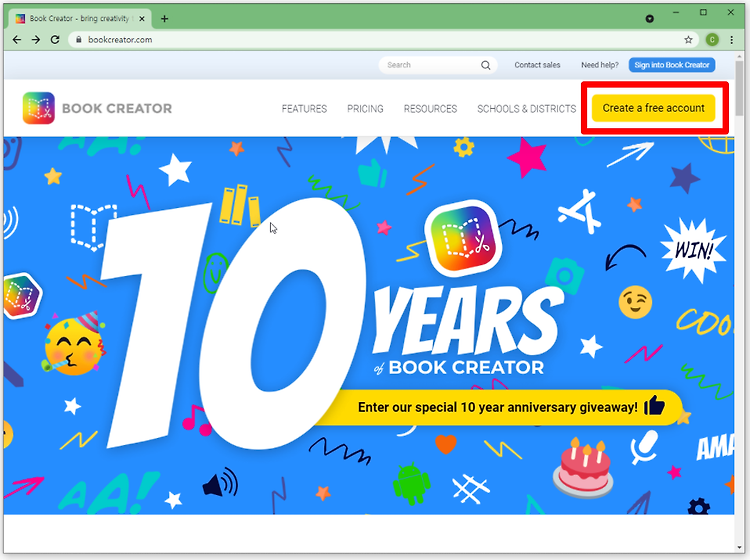The height and width of the screenshot is (560, 750).
Task: Bookmark this page with the star icon
Action: coord(688,40)
